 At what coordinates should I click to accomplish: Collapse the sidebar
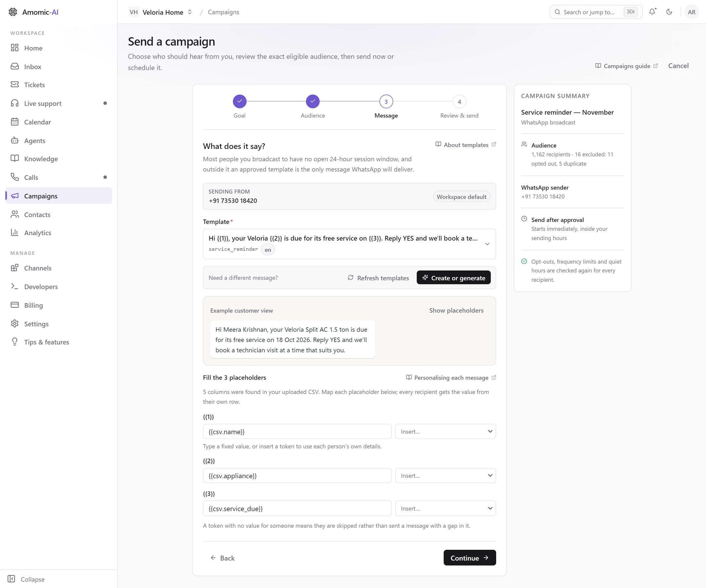click(x=26, y=579)
